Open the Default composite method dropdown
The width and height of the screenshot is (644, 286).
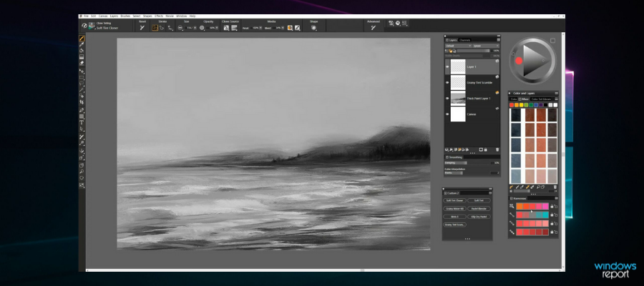click(459, 46)
